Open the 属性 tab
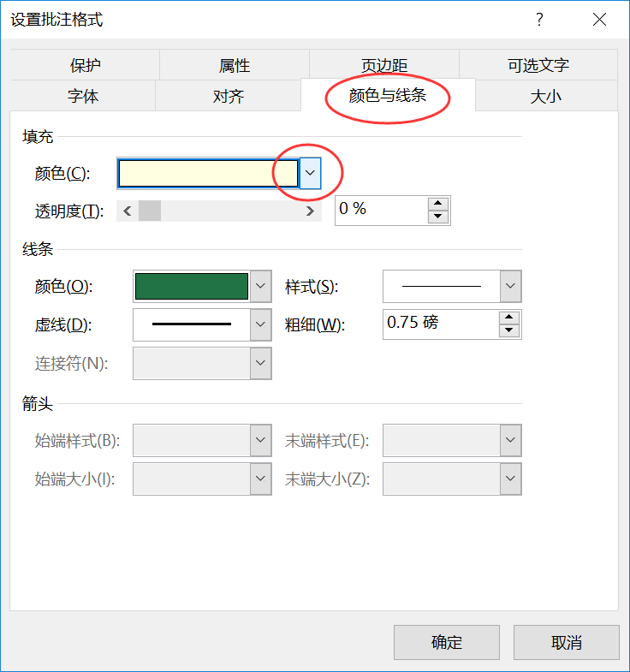 click(x=235, y=65)
